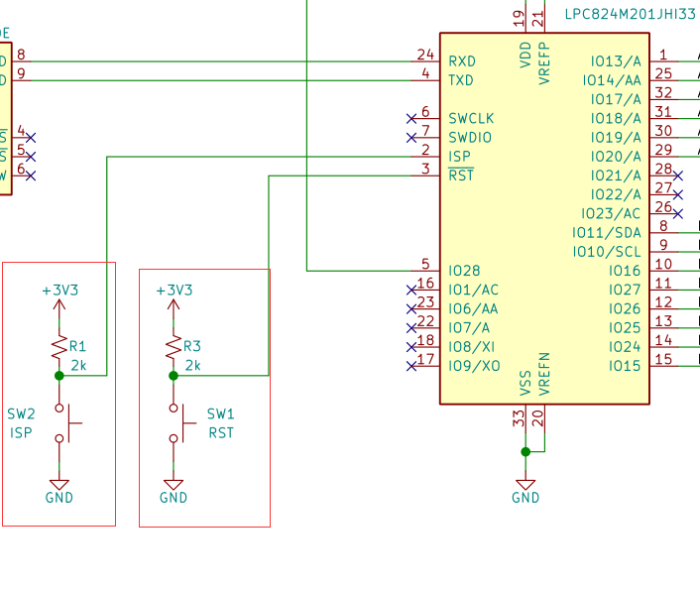700x591 pixels.
Task: Click the no-connect X on SWCLK pin 6
Action: pos(411,119)
